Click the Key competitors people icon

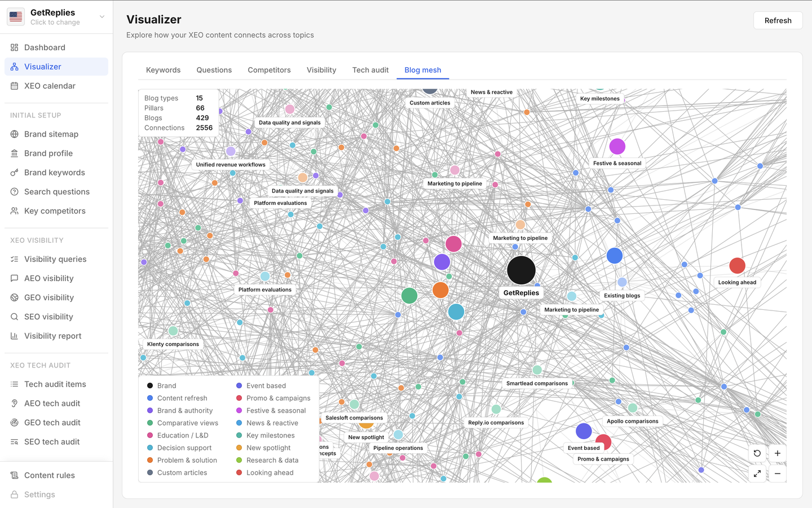pos(15,211)
